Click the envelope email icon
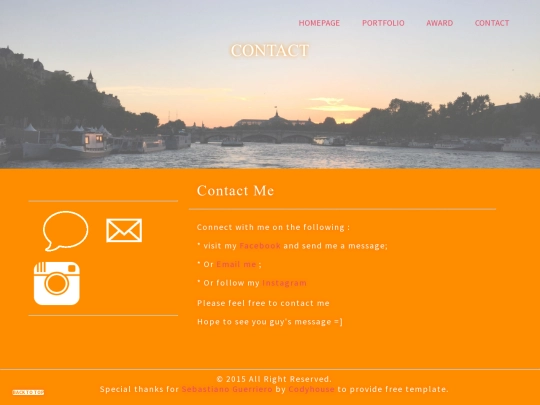Screen dimensions: 540x405 click(x=124, y=230)
